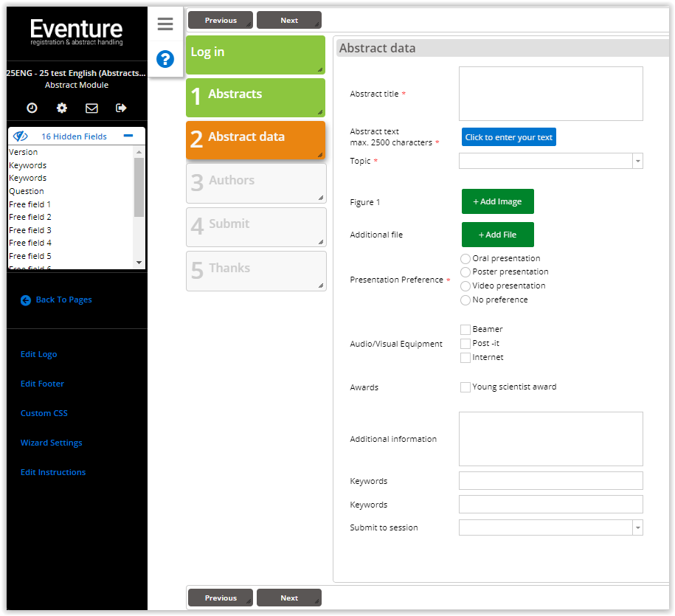Enable the Beamer checkbox
675x616 pixels.
tap(465, 330)
